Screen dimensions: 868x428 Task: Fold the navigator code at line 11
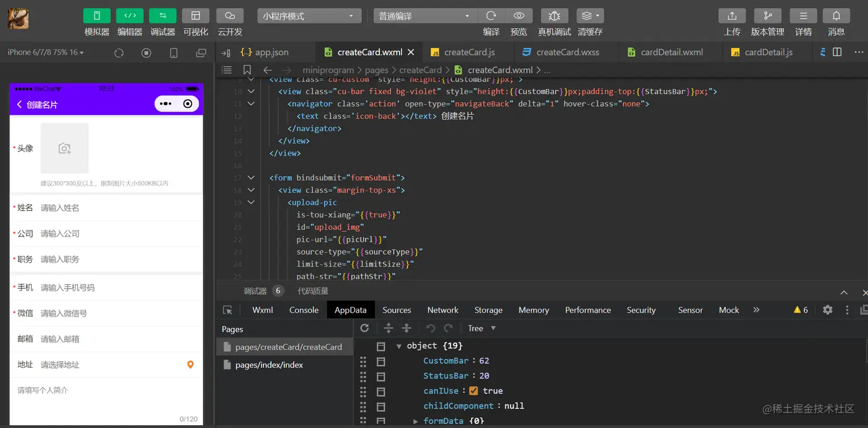(251, 104)
